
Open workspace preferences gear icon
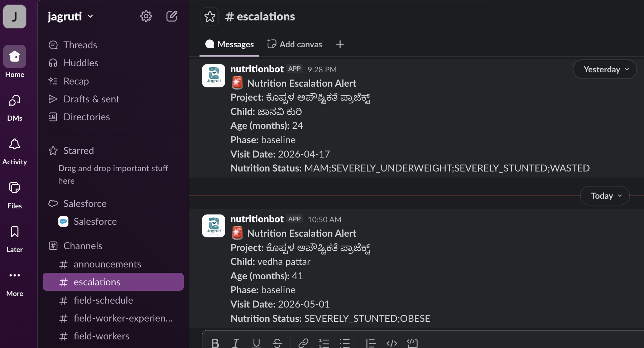[146, 16]
